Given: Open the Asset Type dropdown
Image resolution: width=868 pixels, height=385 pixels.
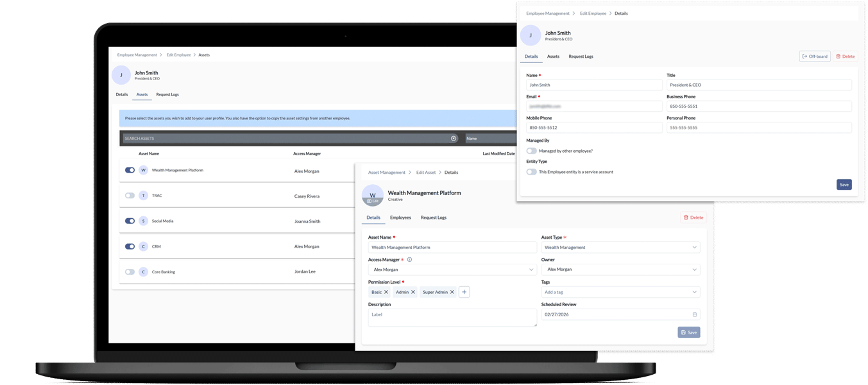Looking at the screenshot, I should coord(695,246).
